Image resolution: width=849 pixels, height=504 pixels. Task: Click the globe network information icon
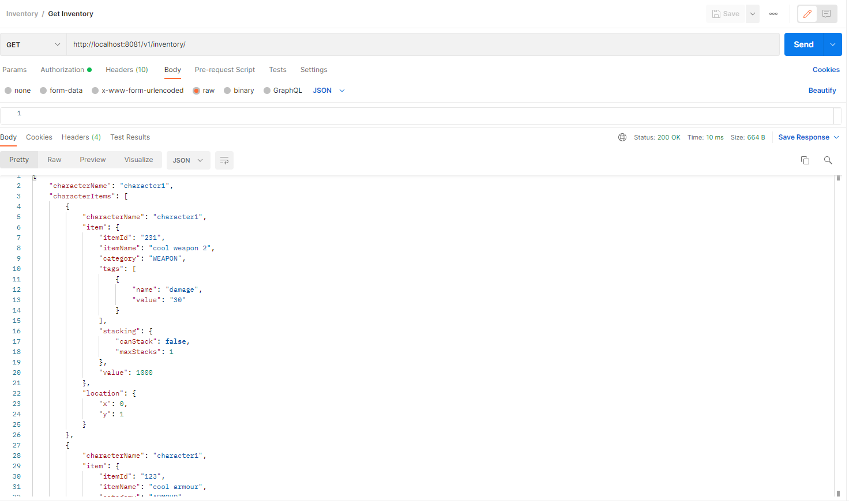pyautogui.click(x=622, y=137)
